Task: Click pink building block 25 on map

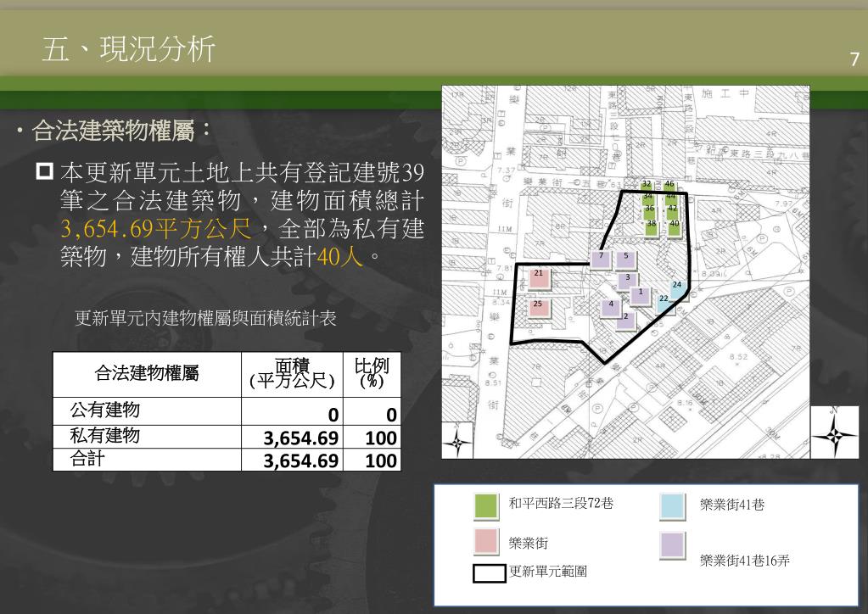Action: click(x=538, y=307)
